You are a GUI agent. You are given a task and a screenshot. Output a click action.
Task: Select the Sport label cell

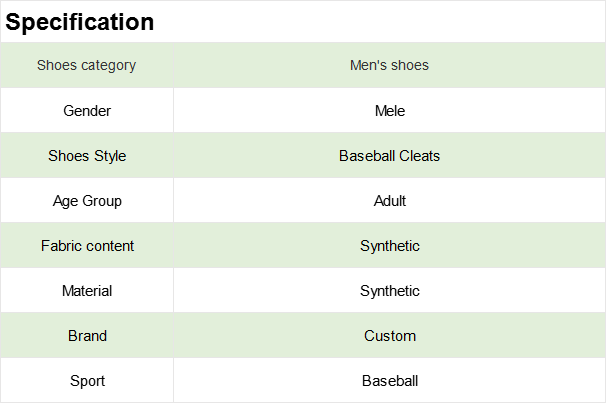click(x=87, y=381)
